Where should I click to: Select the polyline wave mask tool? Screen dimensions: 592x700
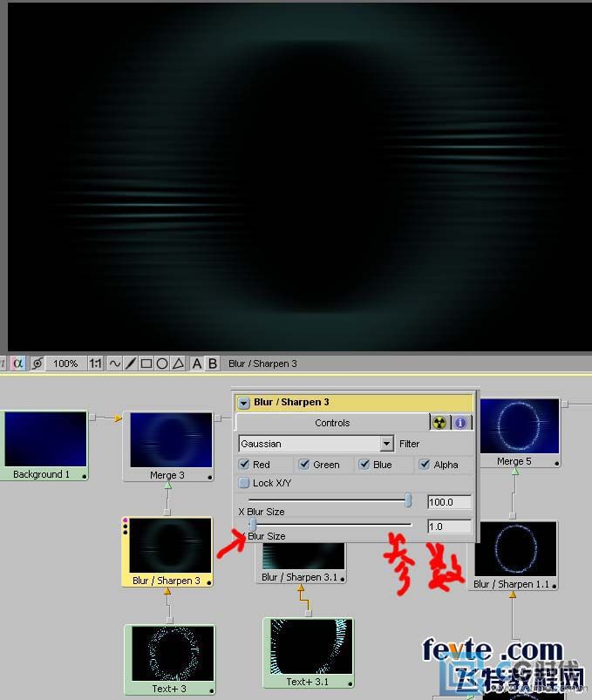[114, 364]
